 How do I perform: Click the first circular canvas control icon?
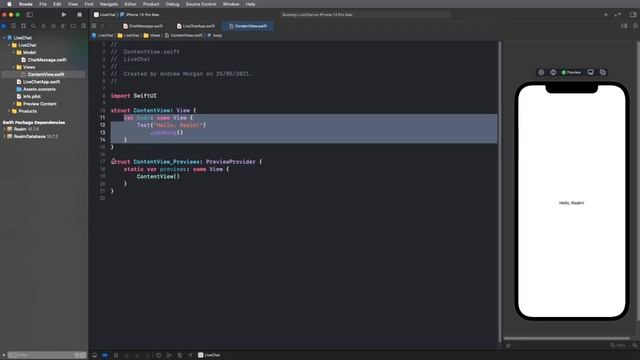coord(541,72)
